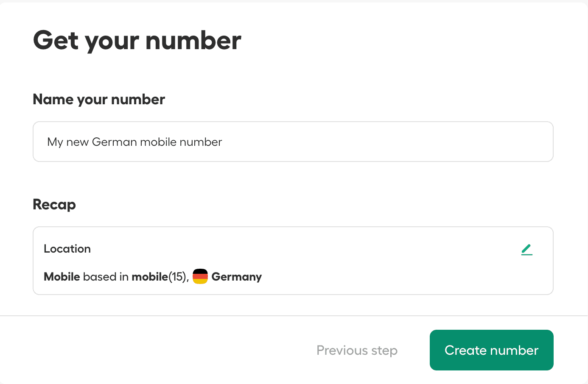Viewport: 588px width, 384px height.
Task: Click the 'Germany' text in the recap line
Action: click(236, 276)
